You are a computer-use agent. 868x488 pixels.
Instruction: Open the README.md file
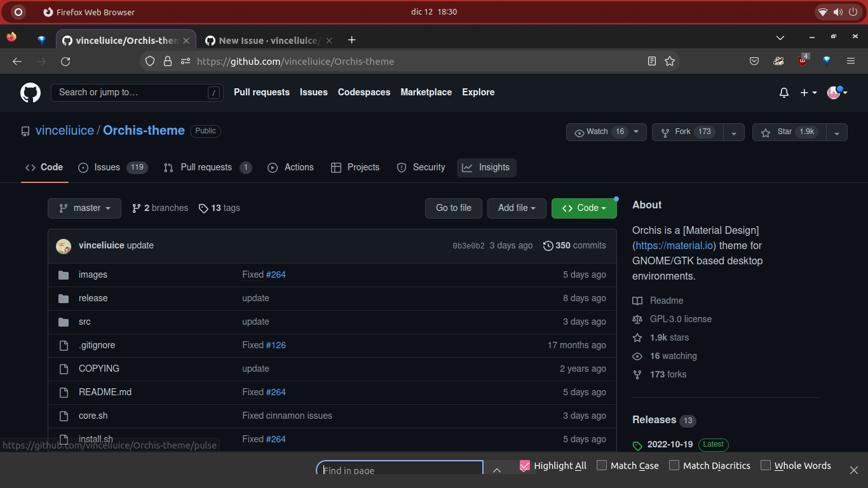[105, 392]
